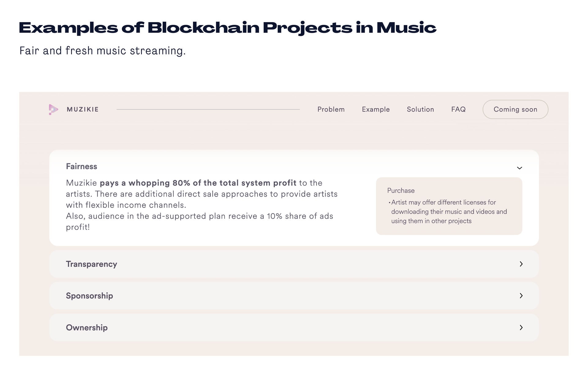Image resolution: width=588 pixels, height=377 pixels.
Task: Select Solution in the top navigation
Action: tap(420, 109)
